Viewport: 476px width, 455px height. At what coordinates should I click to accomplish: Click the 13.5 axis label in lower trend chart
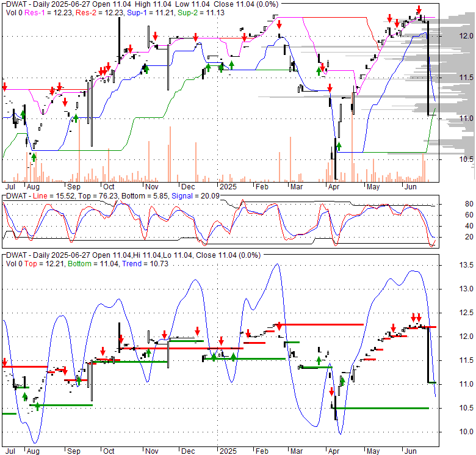pyautogui.click(x=466, y=265)
